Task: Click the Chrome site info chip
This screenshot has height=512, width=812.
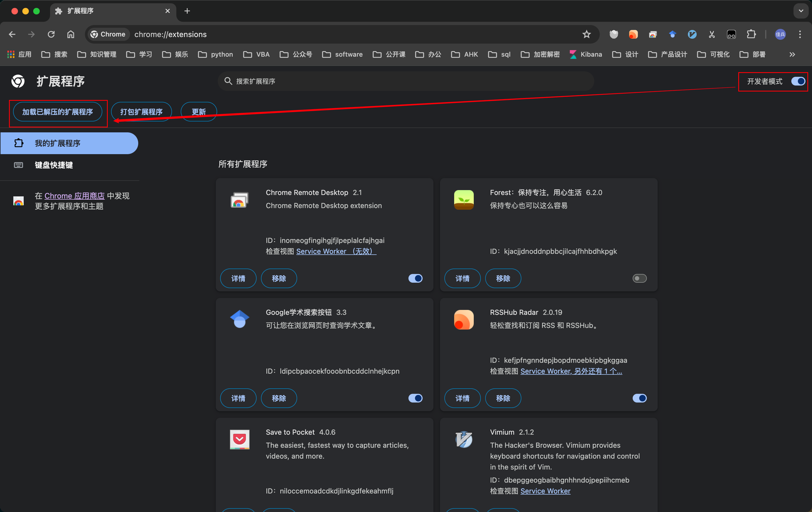Action: pos(109,34)
